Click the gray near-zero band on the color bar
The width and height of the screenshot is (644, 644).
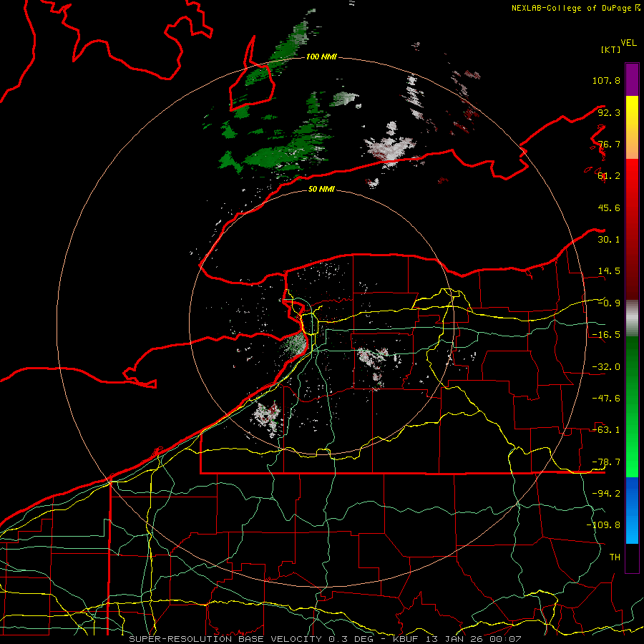click(x=632, y=318)
